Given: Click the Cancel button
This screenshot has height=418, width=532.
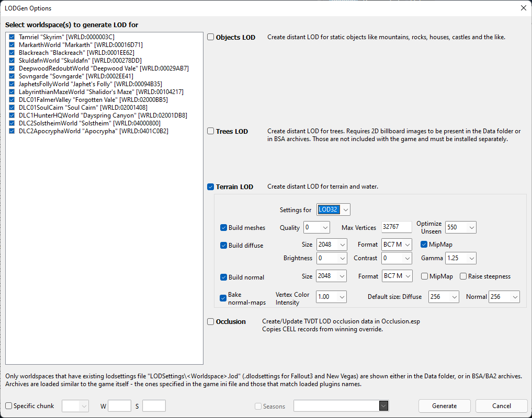Looking at the screenshot, I should click(x=502, y=406).
